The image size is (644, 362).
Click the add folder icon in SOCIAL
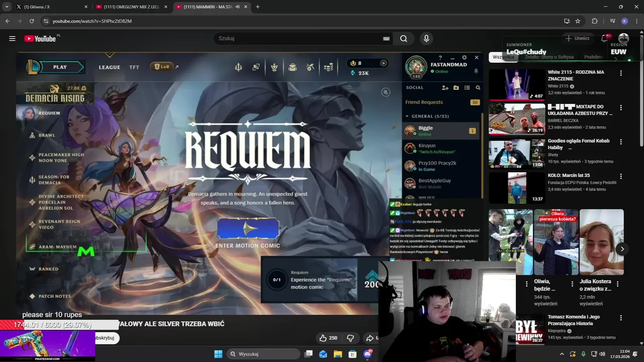[x=456, y=87]
